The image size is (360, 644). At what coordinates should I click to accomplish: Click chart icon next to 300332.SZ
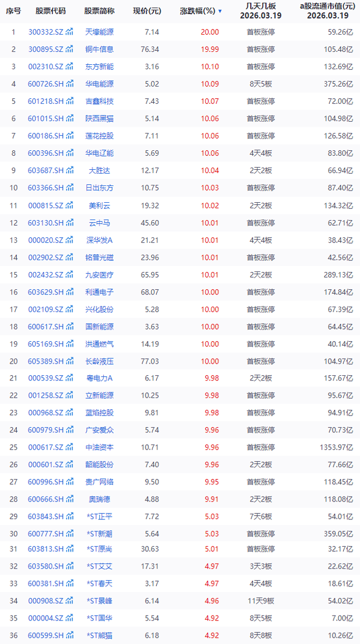[69, 32]
